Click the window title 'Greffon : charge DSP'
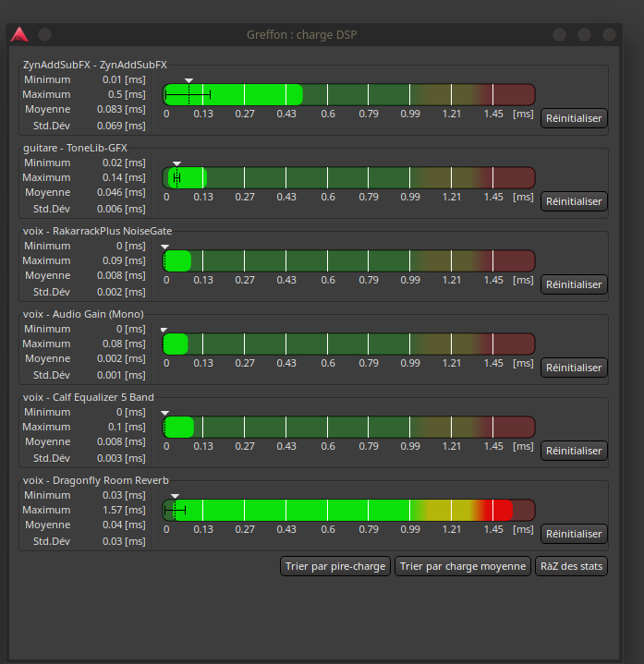Screen dimensions: 644x664 pos(301,35)
